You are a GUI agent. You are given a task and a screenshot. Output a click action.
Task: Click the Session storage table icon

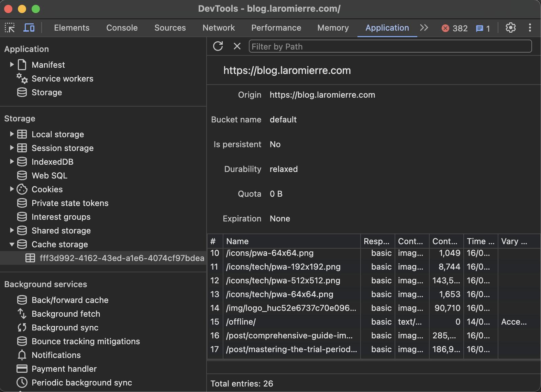[22, 148]
